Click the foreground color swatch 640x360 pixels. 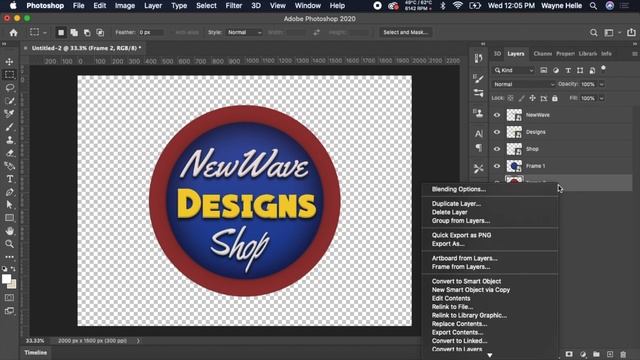click(7, 279)
